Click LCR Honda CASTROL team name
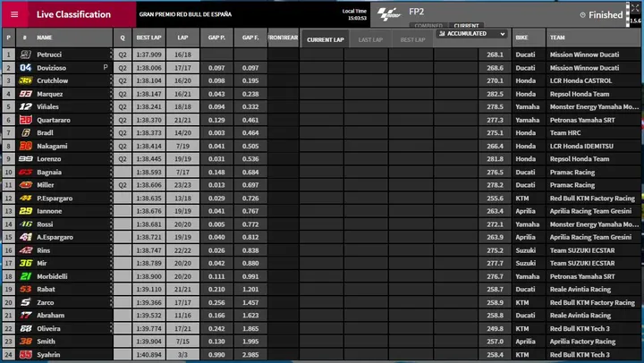Viewport: 644px width, 363px height. [x=580, y=80]
